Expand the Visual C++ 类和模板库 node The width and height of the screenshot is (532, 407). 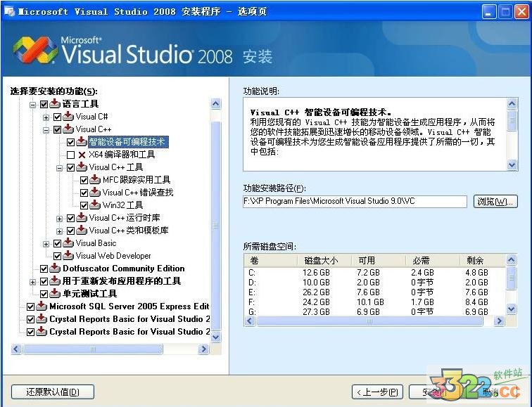(x=59, y=231)
